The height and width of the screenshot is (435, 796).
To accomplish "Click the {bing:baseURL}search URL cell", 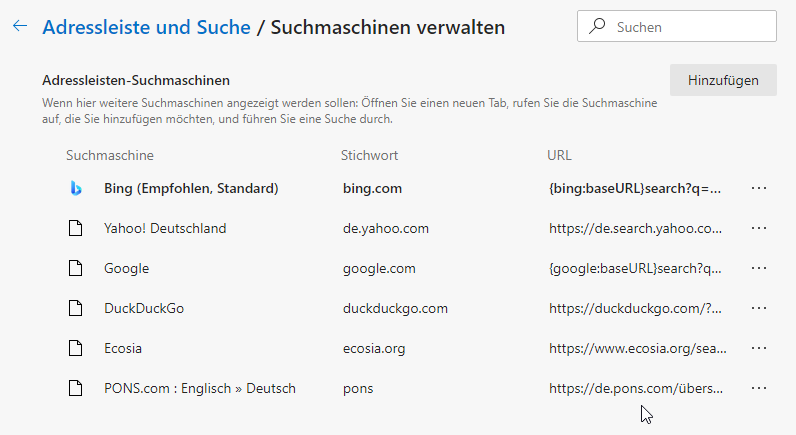I will click(x=635, y=188).
